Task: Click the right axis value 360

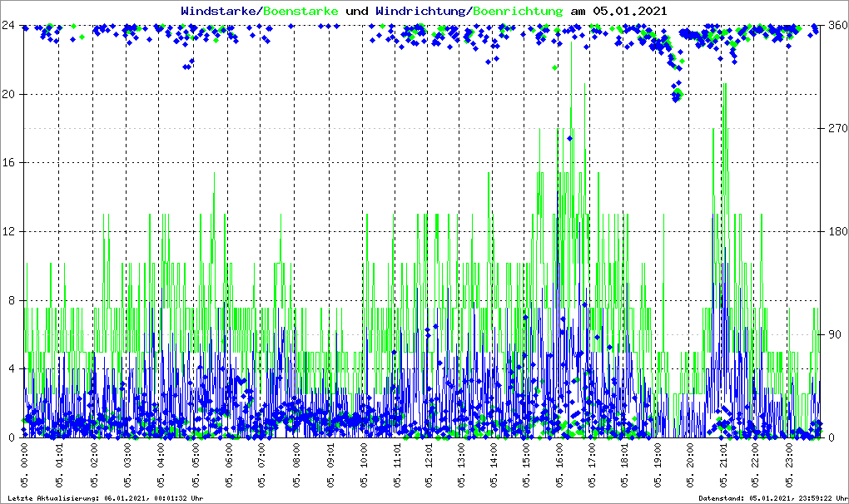Action: tap(837, 25)
